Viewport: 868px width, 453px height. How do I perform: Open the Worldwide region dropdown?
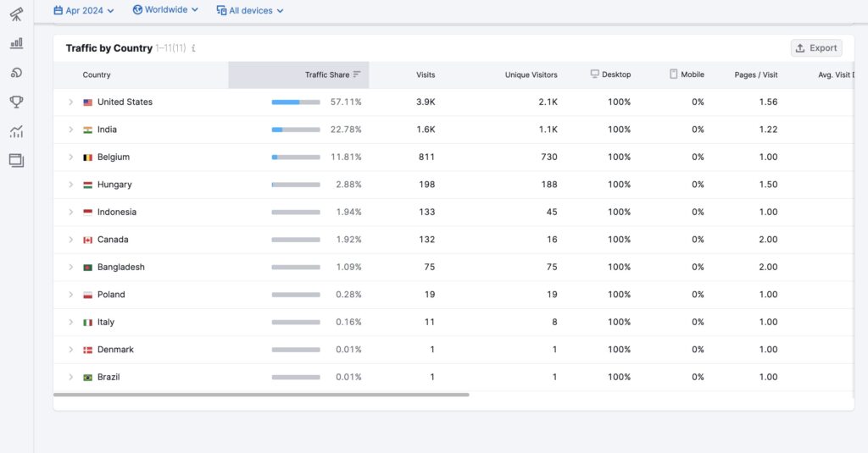[x=165, y=10]
